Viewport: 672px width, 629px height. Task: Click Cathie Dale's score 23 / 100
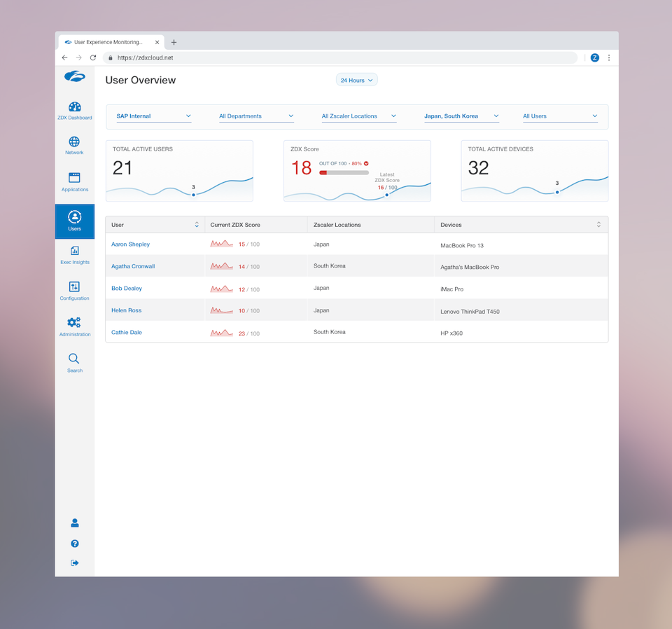coord(249,333)
